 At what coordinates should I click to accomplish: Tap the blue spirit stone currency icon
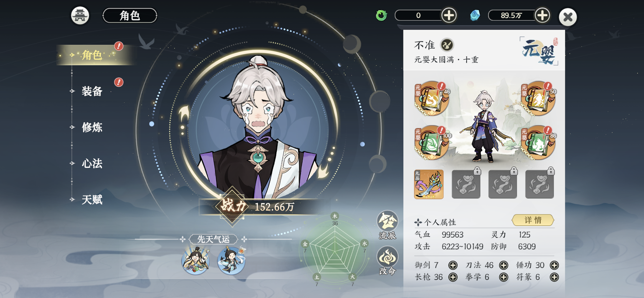(475, 15)
